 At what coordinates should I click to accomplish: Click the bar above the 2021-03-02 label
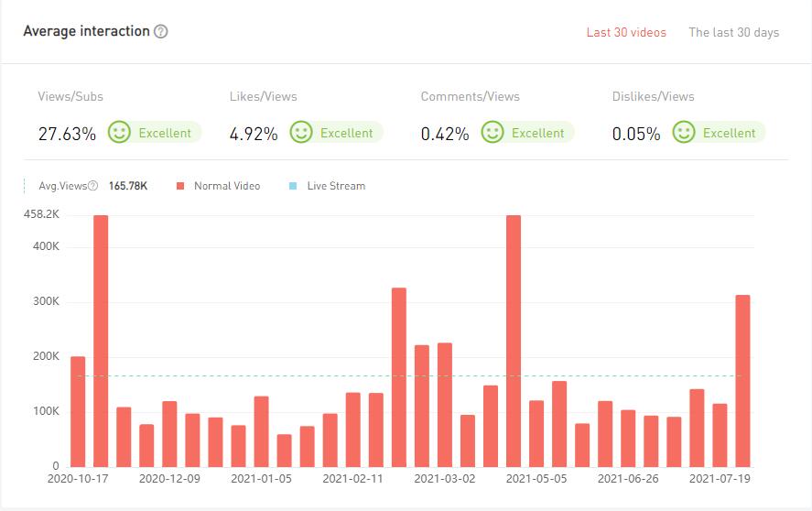coord(445,405)
